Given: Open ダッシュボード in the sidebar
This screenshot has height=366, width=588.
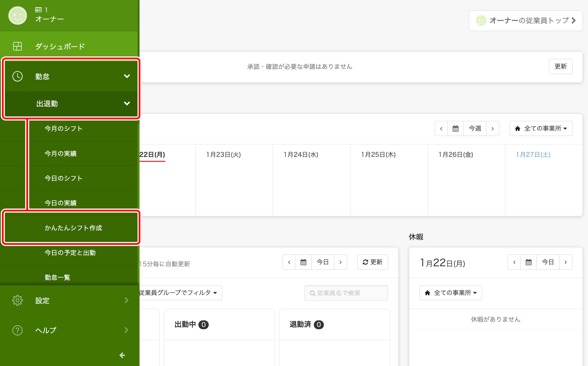Looking at the screenshot, I should (69, 46).
